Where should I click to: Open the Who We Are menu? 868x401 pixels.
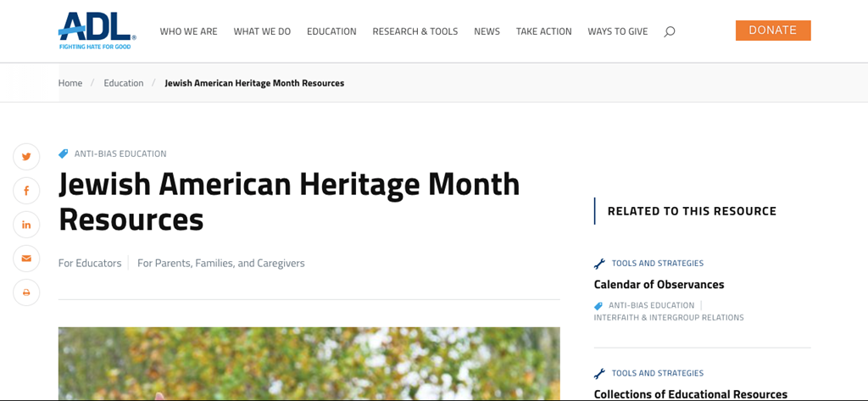[x=188, y=31]
